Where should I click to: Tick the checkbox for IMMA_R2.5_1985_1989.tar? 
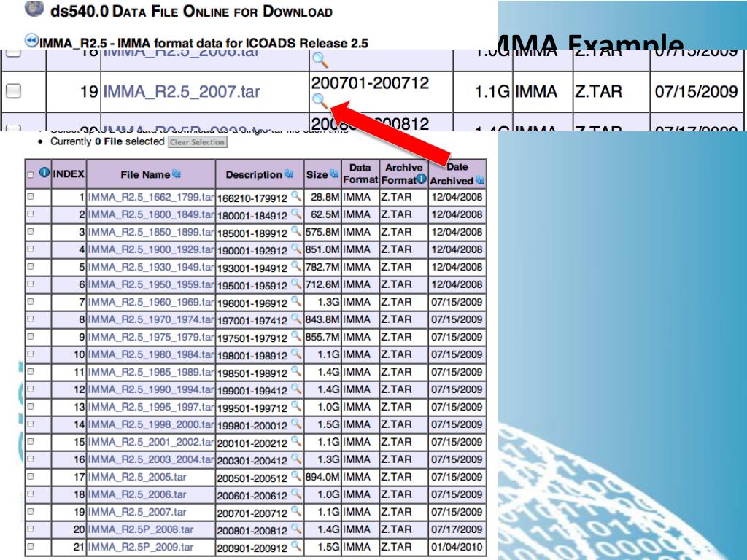(31, 371)
